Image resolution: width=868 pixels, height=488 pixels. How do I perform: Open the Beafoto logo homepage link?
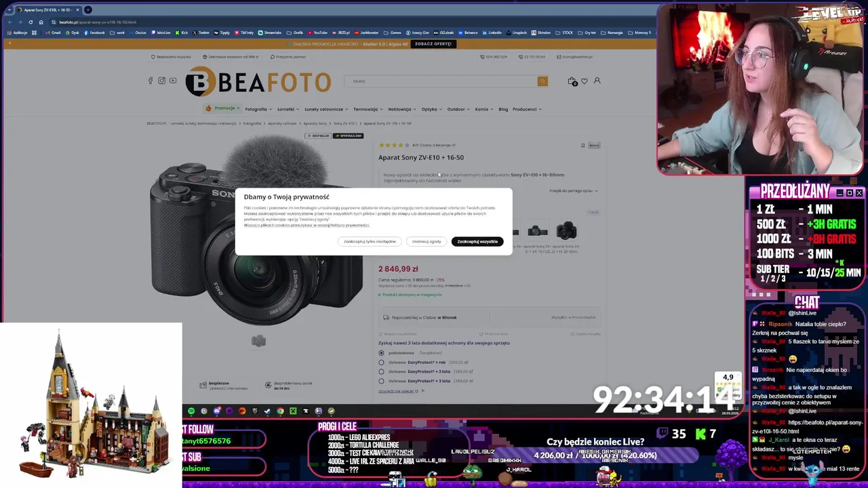tap(258, 82)
